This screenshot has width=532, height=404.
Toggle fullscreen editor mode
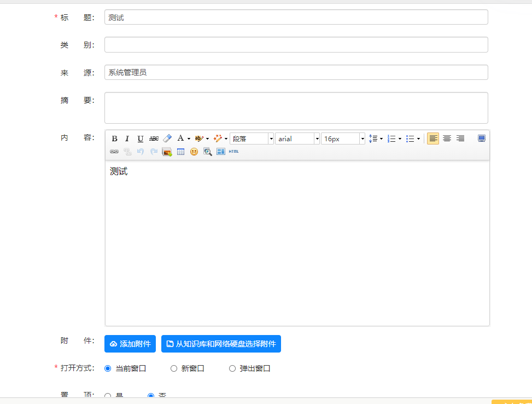coord(481,138)
